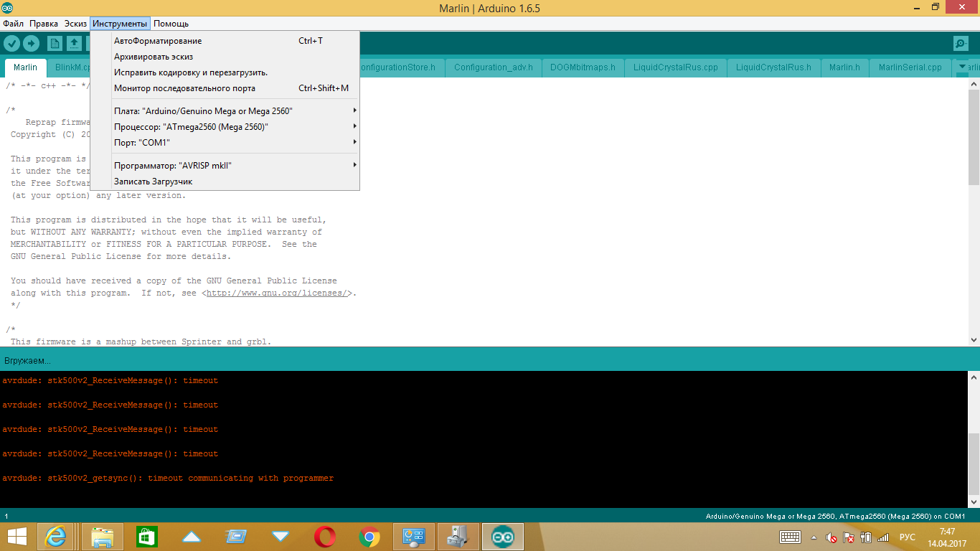Click the New sketch toolbar icon
This screenshot has height=551, width=980.
[x=55, y=43]
